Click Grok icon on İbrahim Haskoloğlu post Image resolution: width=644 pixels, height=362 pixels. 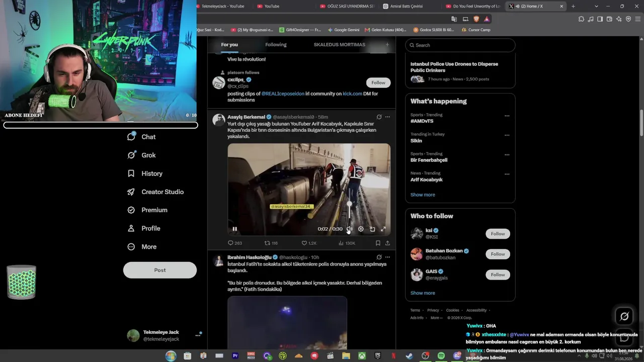(379, 257)
